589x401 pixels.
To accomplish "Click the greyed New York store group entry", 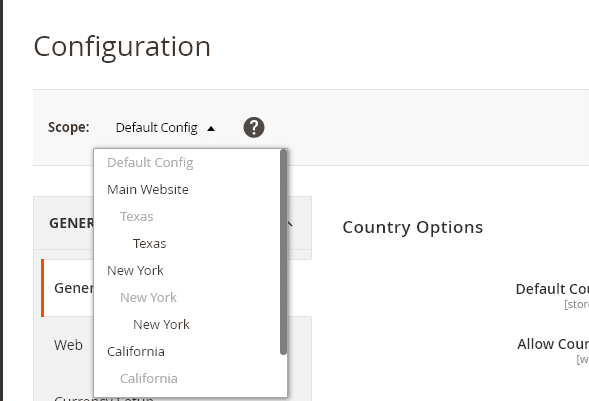I will point(148,298).
